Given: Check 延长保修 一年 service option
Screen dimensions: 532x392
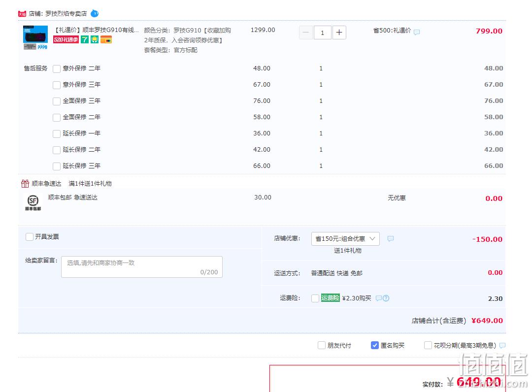Looking at the screenshot, I should [57, 134].
